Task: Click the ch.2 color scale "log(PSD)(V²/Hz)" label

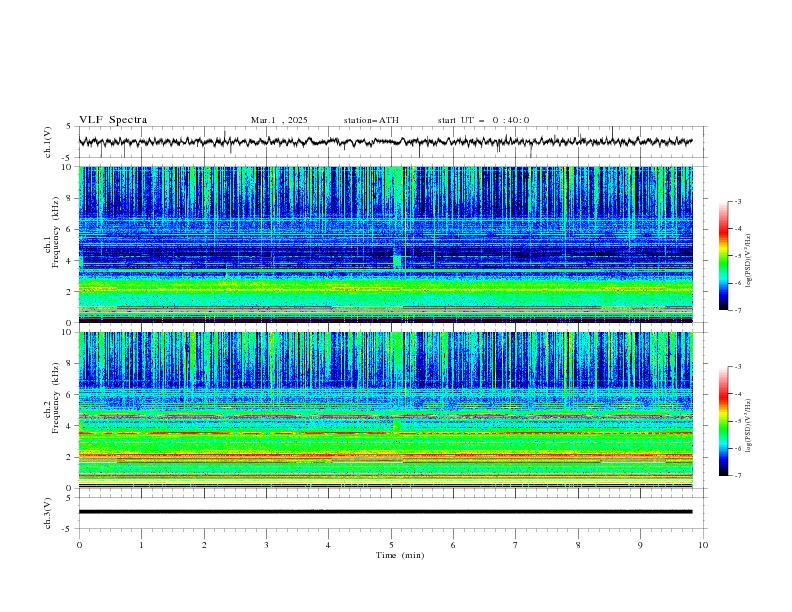Action: (749, 425)
